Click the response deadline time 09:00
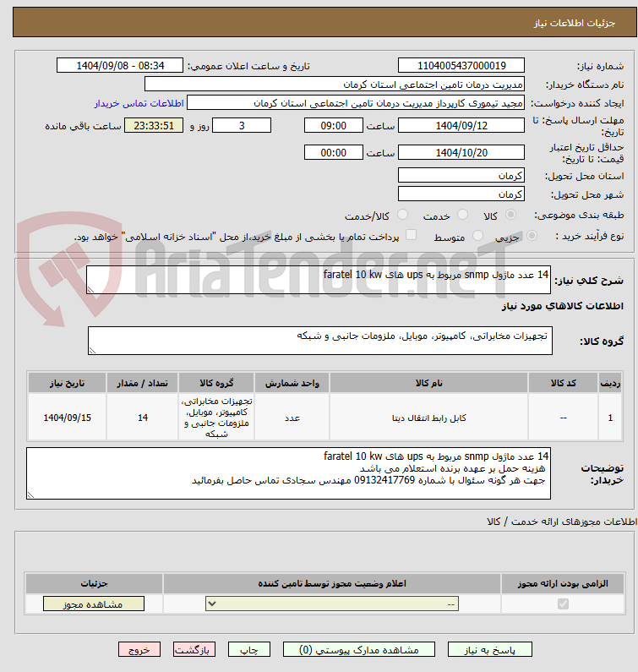Screen dimensions: 638x672 pyautogui.click(x=333, y=126)
